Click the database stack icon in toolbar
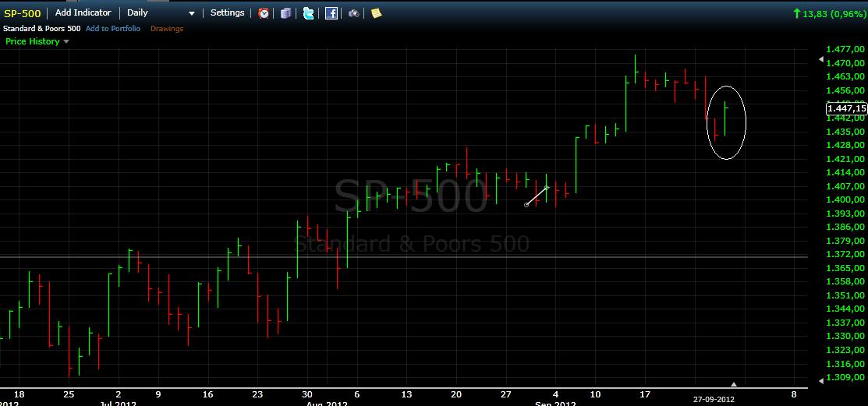Screen dimensions: 868x406 click(x=285, y=13)
